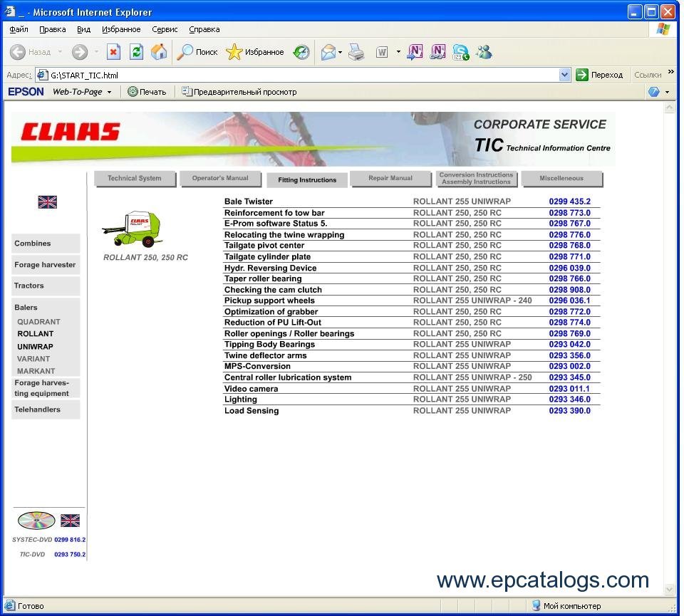This screenshot has width=684, height=616.
Task: Open Favorites using the star icon
Action: click(234, 52)
